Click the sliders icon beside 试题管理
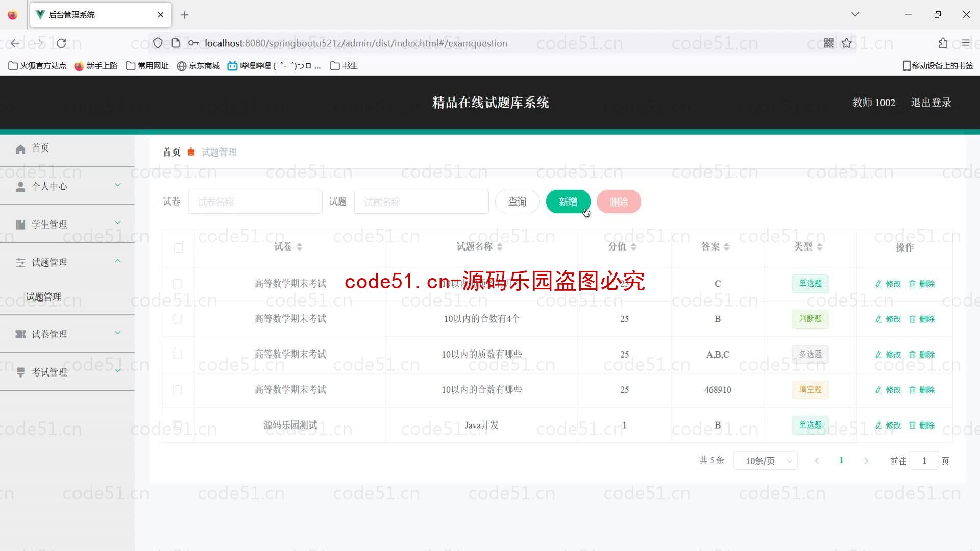Viewport: 980px width, 551px height. [20, 263]
